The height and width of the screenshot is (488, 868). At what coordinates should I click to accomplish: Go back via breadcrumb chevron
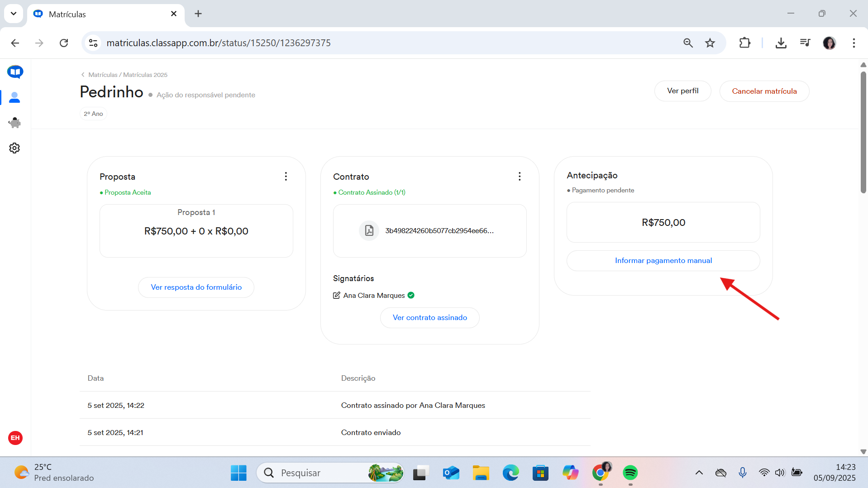tap(83, 75)
